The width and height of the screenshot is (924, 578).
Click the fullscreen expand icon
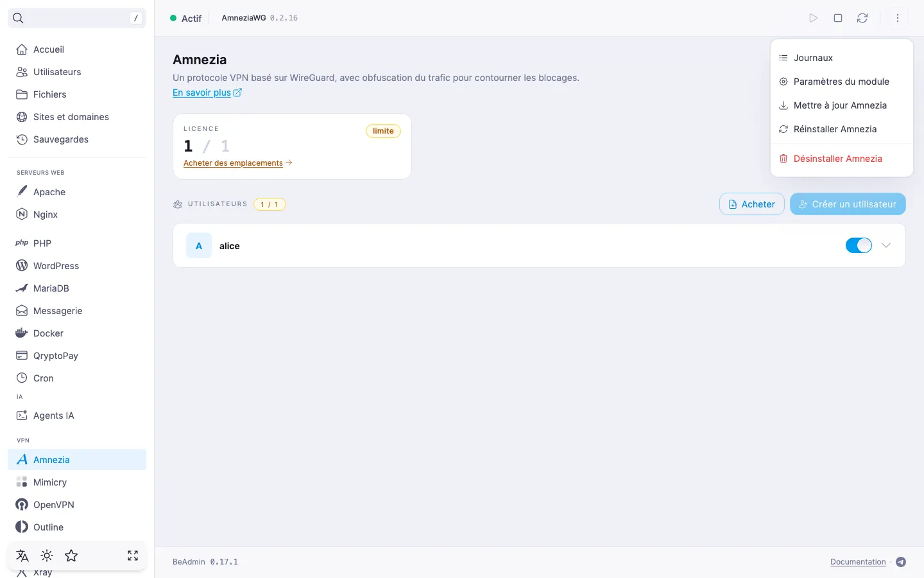pos(133,556)
